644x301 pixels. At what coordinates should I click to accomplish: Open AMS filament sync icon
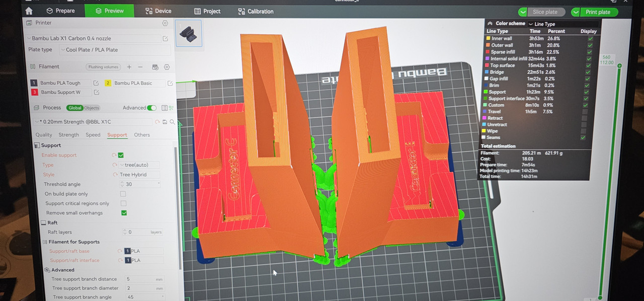155,67
